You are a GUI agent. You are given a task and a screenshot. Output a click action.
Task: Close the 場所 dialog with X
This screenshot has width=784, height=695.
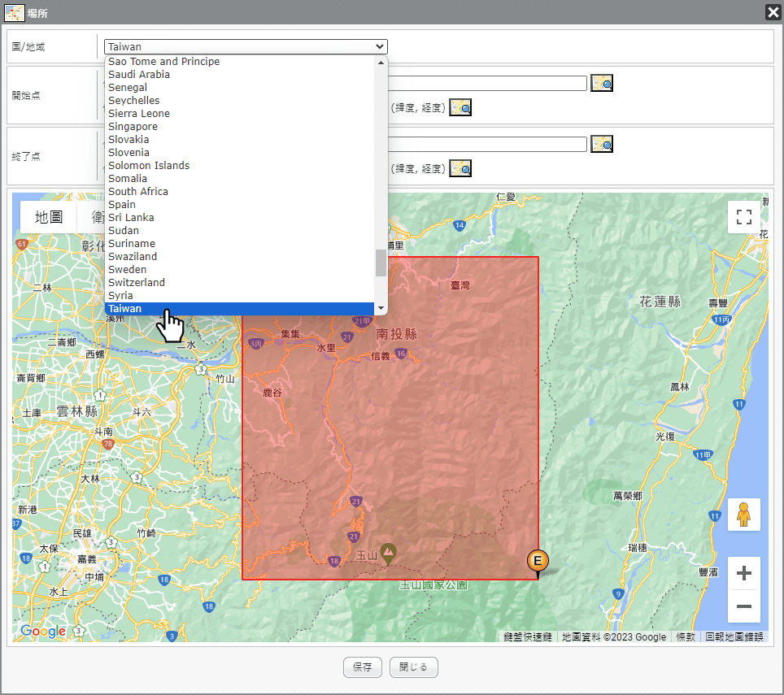coord(773,12)
